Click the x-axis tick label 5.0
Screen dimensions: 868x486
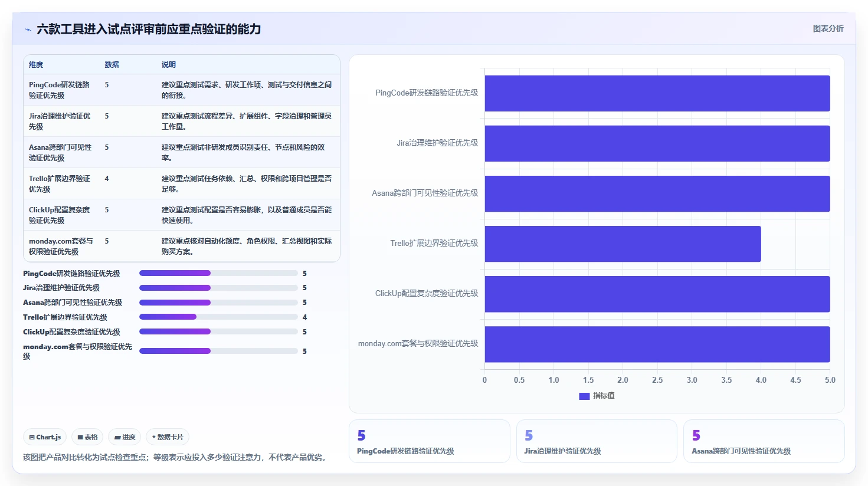click(x=830, y=380)
